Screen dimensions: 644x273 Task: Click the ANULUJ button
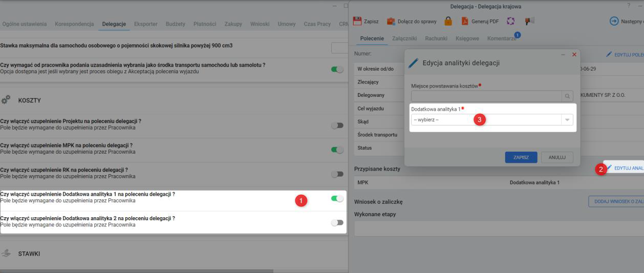557,157
